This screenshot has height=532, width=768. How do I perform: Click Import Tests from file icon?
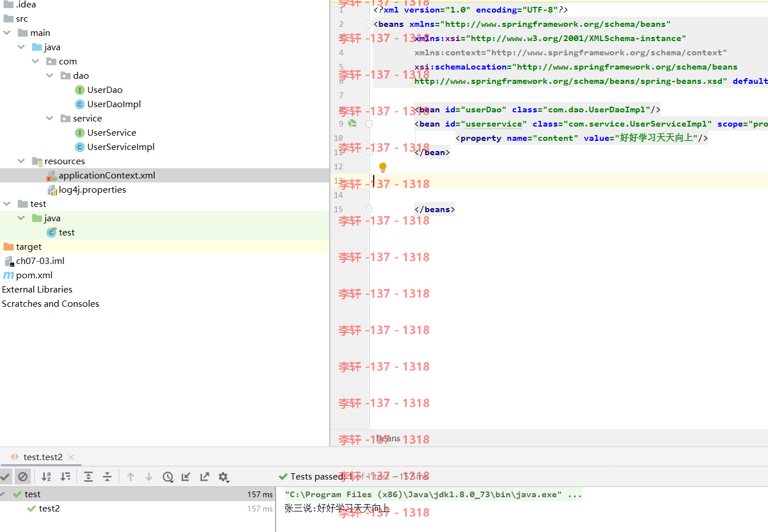click(x=186, y=477)
